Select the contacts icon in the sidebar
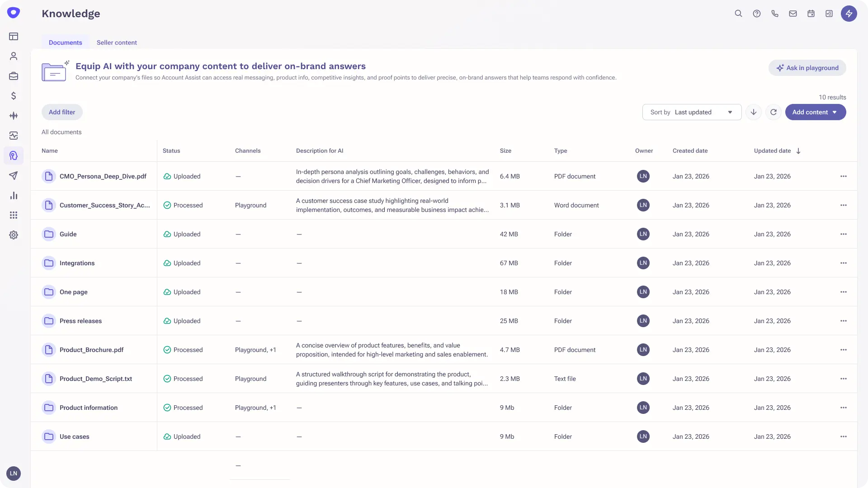 click(14, 56)
